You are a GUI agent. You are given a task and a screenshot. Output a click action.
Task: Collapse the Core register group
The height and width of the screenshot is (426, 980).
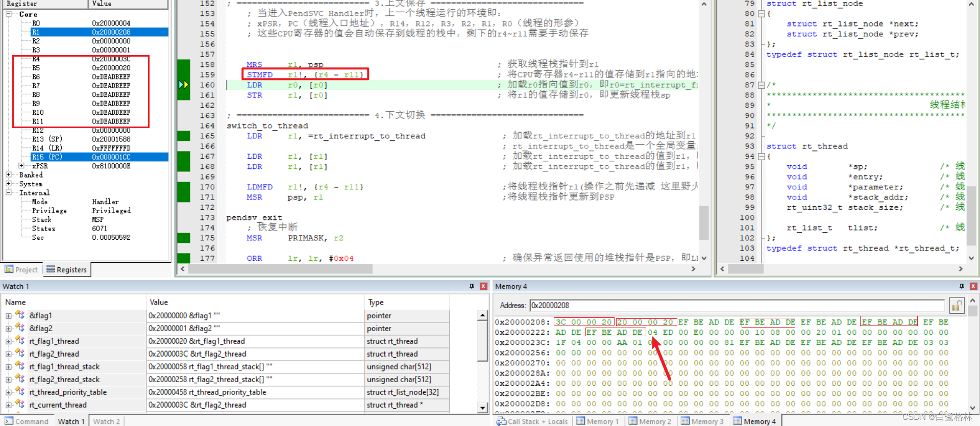click(x=9, y=14)
